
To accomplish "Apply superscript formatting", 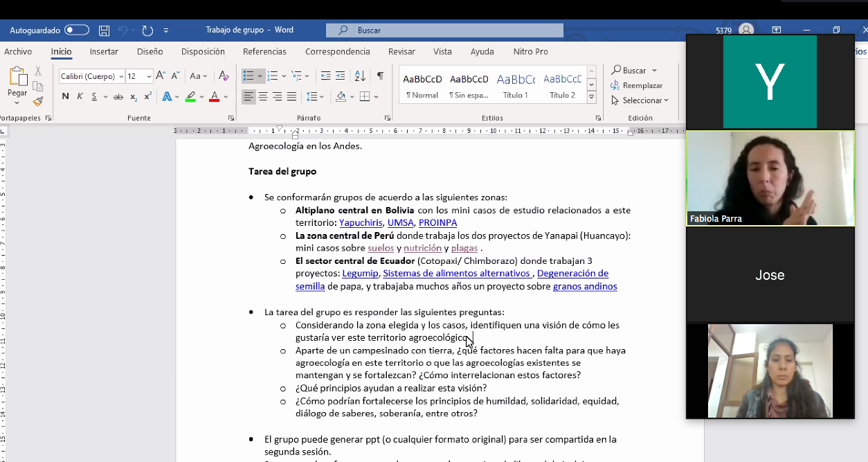I will pos(148,97).
